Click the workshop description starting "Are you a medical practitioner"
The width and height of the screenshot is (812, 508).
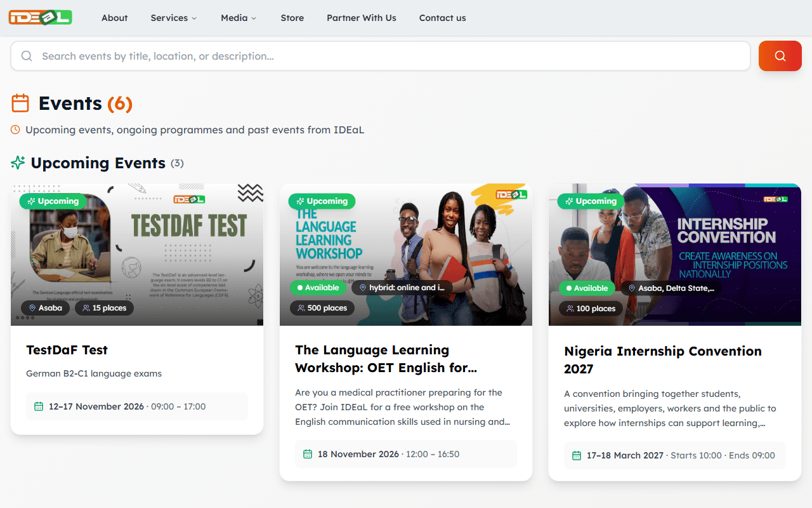[x=403, y=407]
